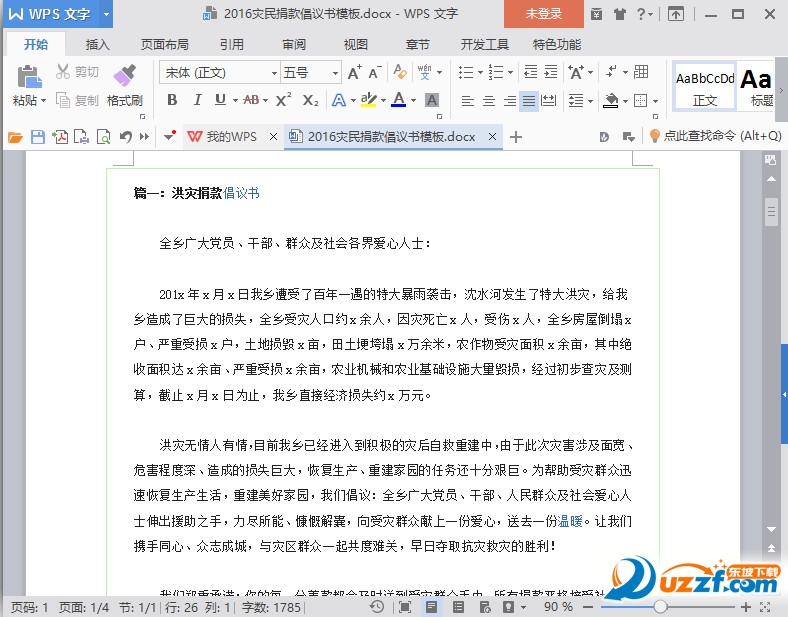Center align the text

click(x=488, y=100)
